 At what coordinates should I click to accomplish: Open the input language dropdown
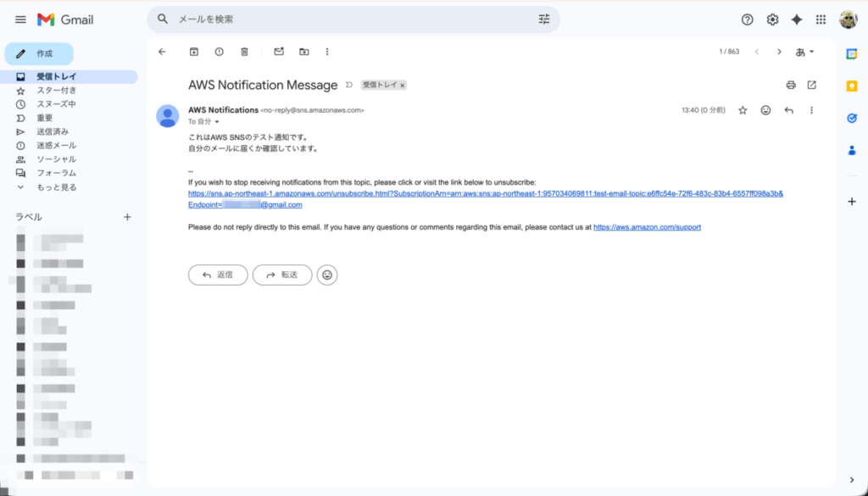coord(804,51)
